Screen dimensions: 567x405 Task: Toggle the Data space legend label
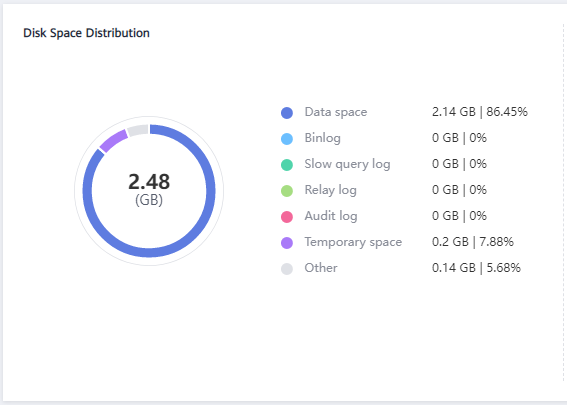[336, 112]
